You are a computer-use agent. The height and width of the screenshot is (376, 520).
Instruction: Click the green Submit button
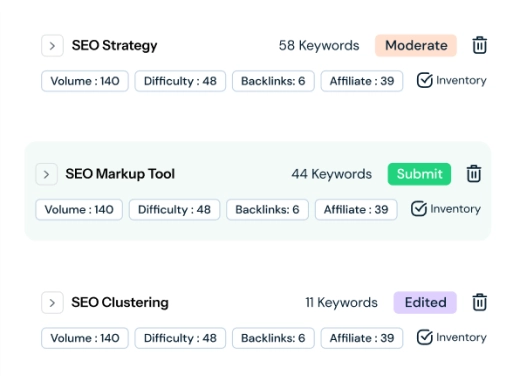tap(419, 174)
